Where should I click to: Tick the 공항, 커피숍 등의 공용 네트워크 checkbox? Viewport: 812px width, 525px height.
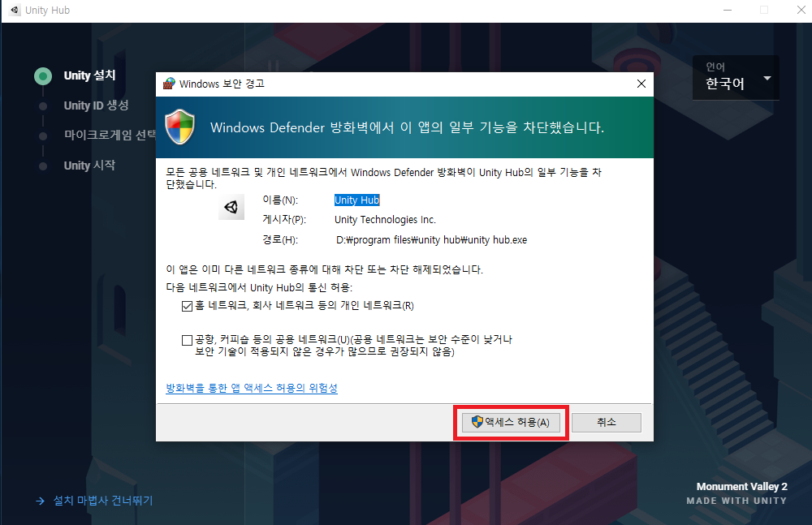pos(187,340)
